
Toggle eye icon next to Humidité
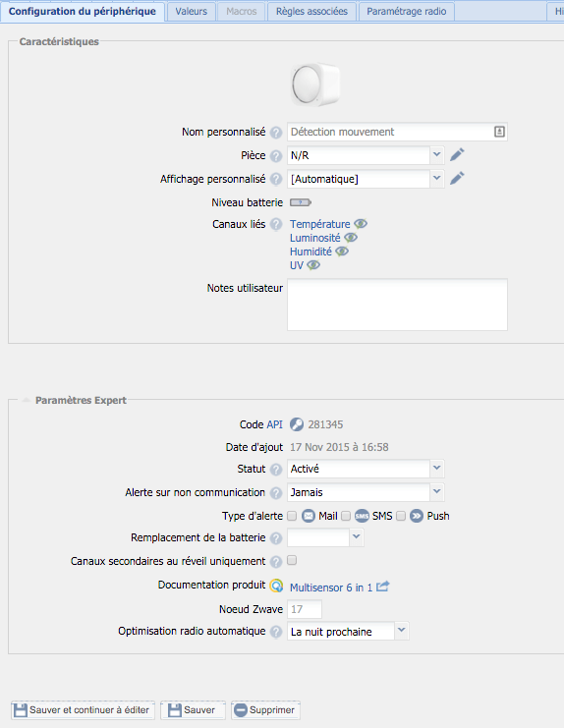click(342, 252)
